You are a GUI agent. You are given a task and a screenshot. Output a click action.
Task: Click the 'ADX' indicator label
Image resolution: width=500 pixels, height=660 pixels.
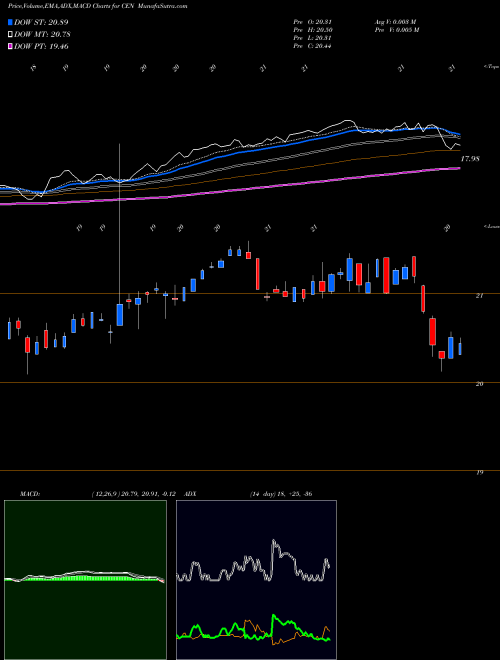[190, 494]
